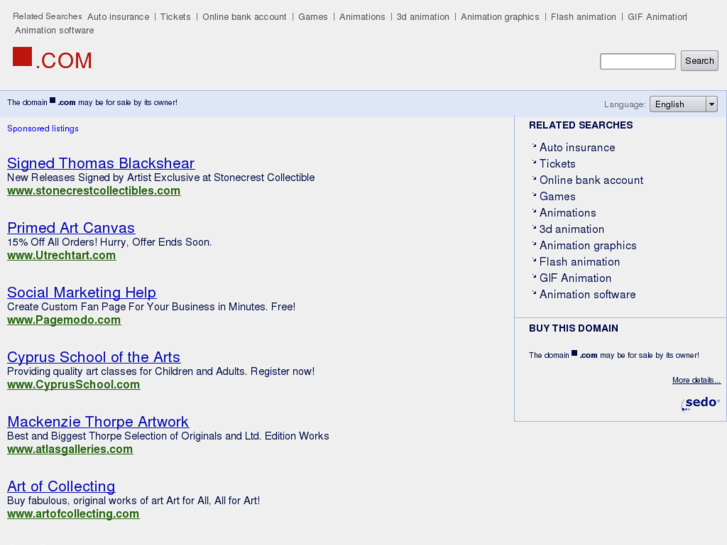The image size is (727, 545).
Task: Open Games in sidebar related searches
Action: tap(557, 196)
